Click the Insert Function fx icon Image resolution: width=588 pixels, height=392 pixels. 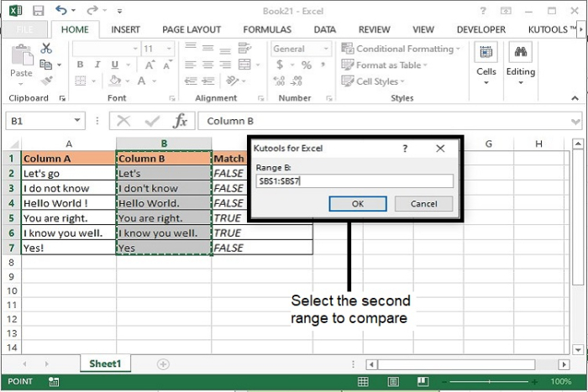coord(180,121)
